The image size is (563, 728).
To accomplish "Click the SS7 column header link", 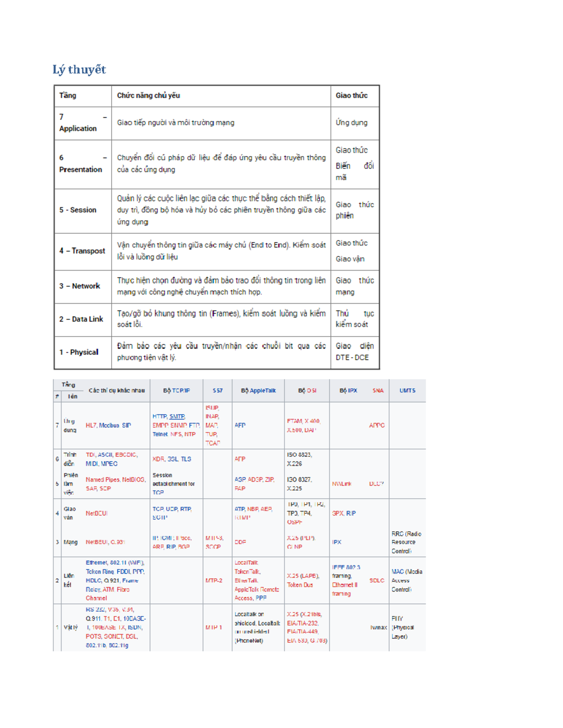I will pyautogui.click(x=218, y=390).
